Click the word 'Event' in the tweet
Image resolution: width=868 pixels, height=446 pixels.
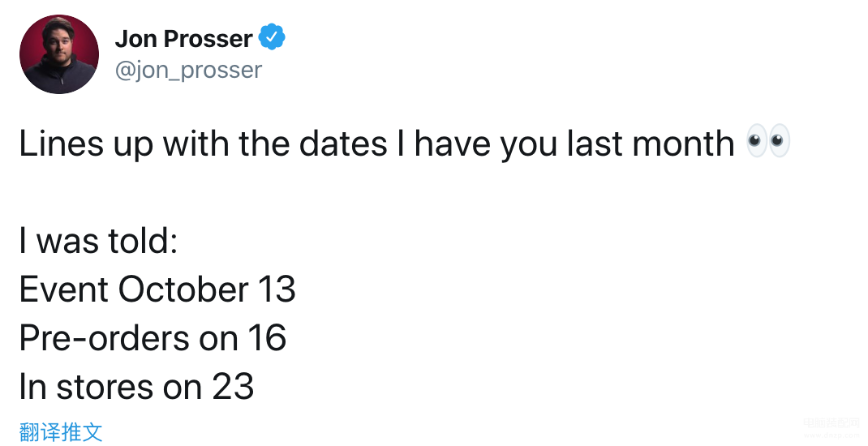click(63, 289)
